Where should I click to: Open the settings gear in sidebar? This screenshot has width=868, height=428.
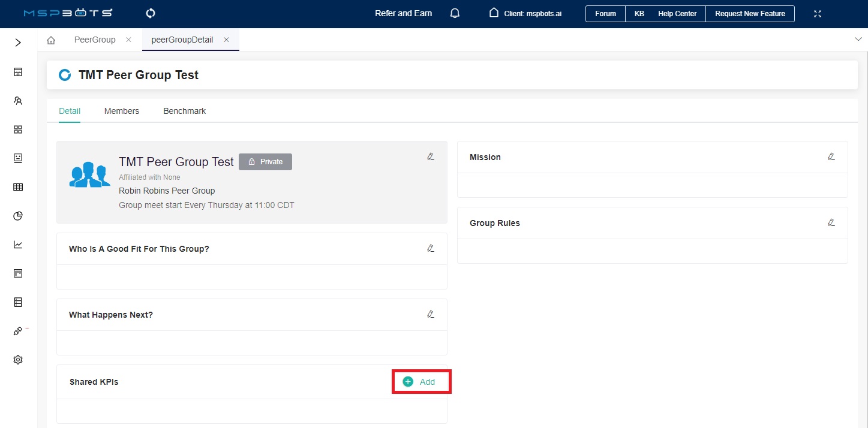tap(18, 360)
